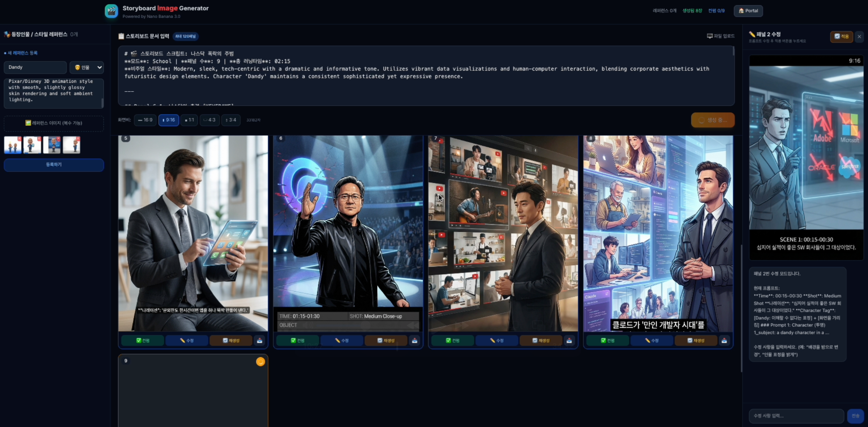This screenshot has height=427, width=868.
Task: Remove the first Dandy reference thumbnail
Action: (19, 139)
